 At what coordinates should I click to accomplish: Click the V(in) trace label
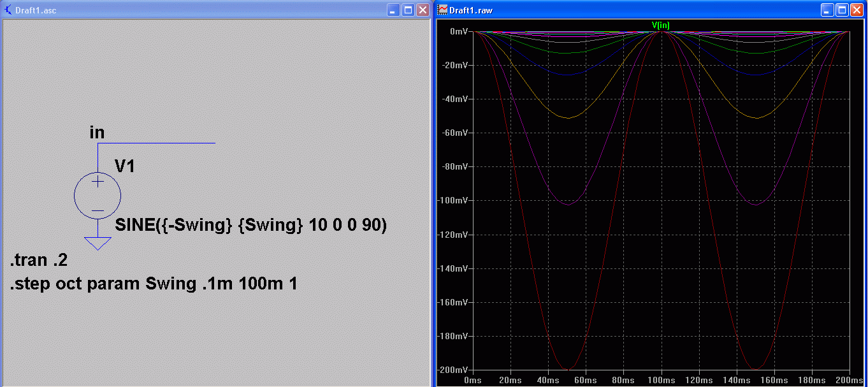(660, 25)
